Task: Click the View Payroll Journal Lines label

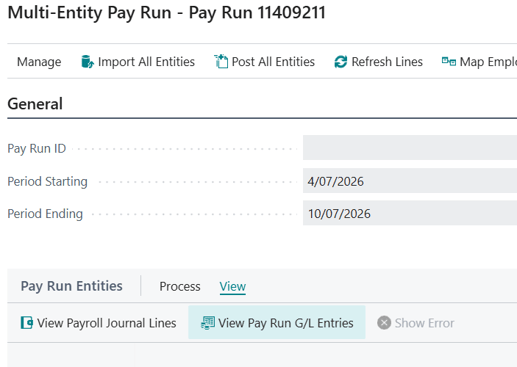Action: point(107,323)
